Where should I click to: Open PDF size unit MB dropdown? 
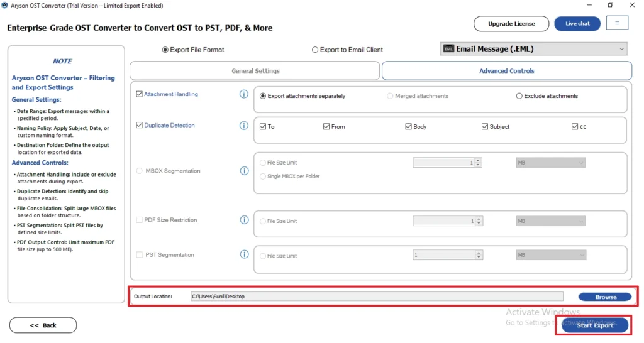[551, 221]
